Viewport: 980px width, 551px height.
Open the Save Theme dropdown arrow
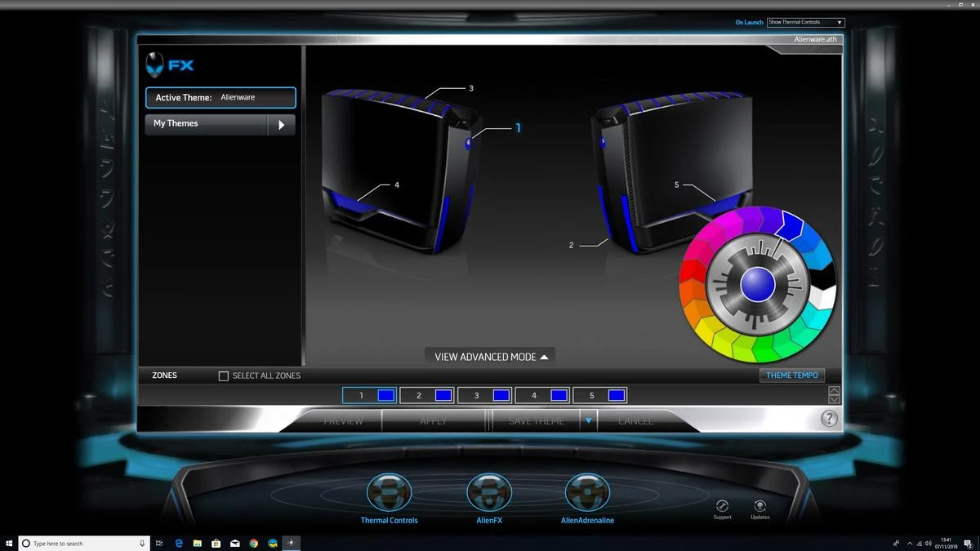pyautogui.click(x=588, y=421)
